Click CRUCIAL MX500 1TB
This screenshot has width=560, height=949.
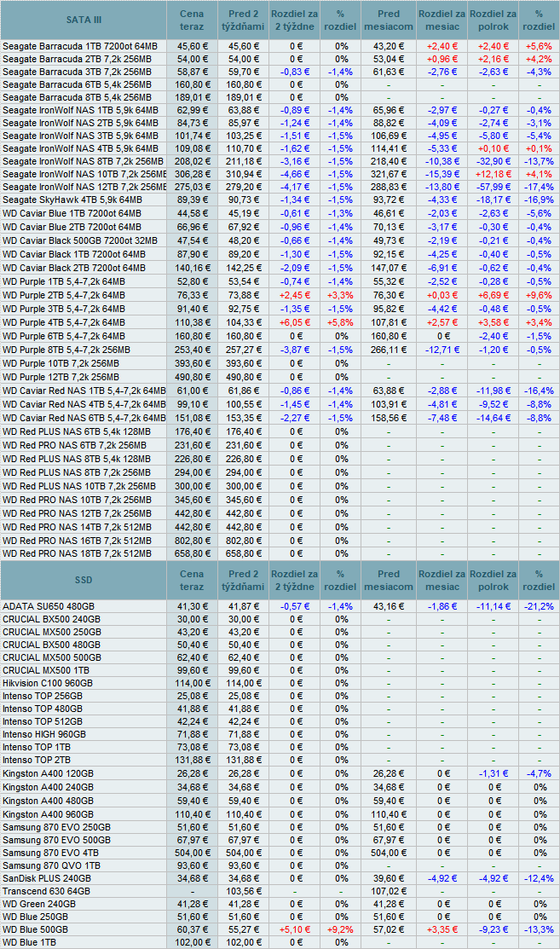pyautogui.click(x=46, y=670)
